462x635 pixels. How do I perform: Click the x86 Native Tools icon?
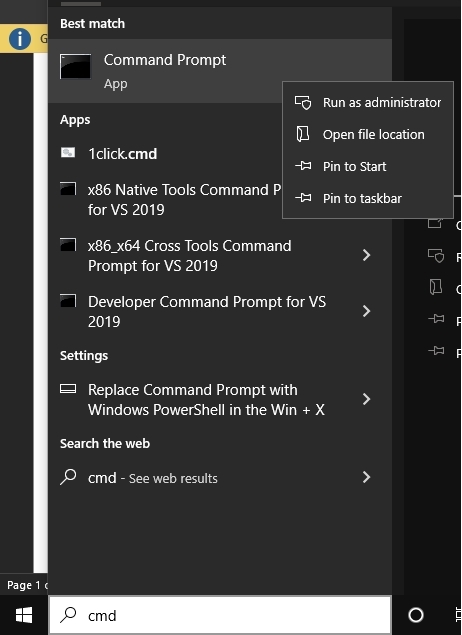click(68, 189)
